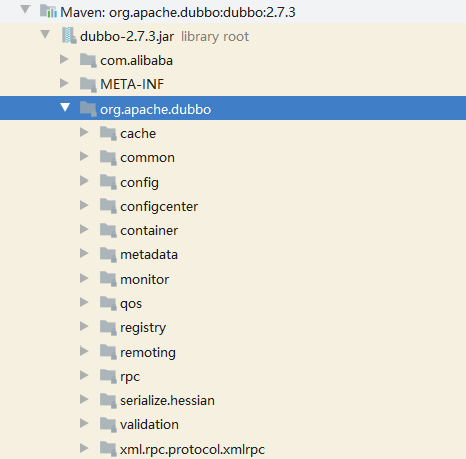Viewport: 466px width, 459px height.
Task: Click the common package folder icon
Action: coord(108,158)
